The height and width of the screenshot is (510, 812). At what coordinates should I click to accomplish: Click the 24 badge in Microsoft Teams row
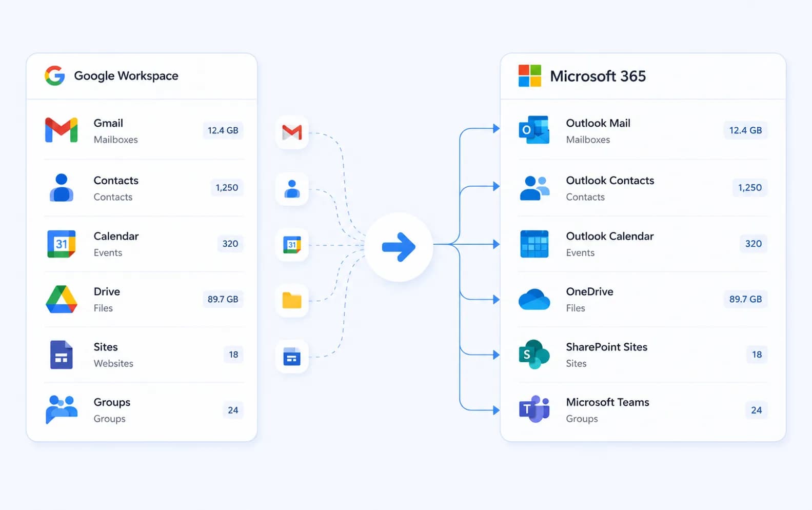(x=757, y=410)
